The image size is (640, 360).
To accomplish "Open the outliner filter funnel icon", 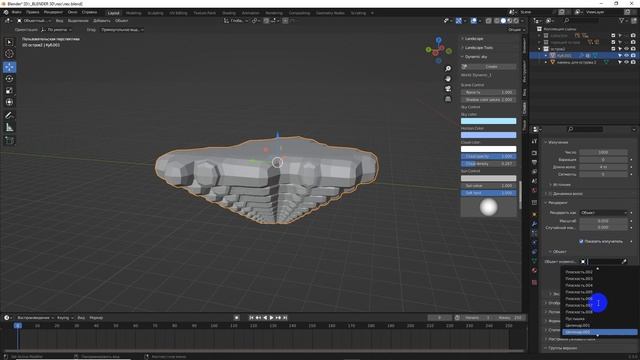I will click(622, 20).
